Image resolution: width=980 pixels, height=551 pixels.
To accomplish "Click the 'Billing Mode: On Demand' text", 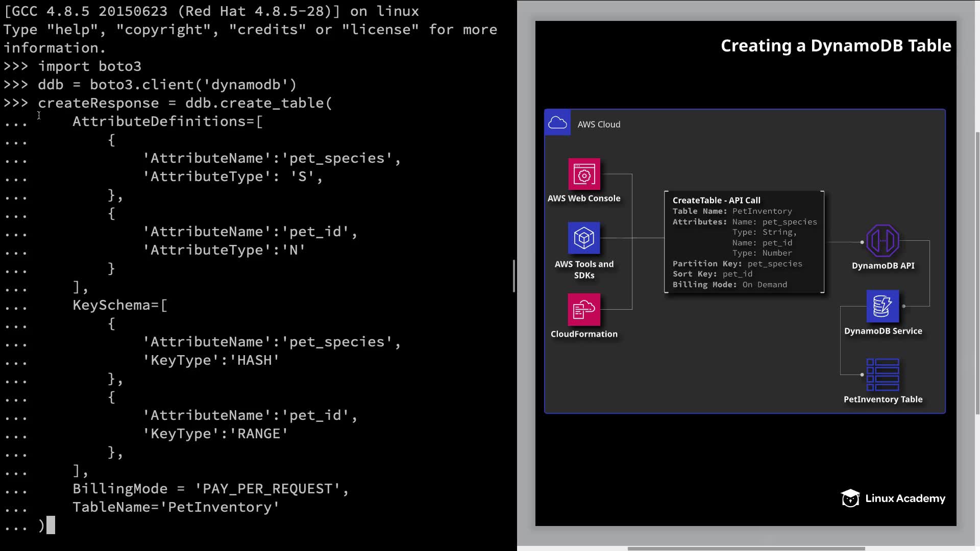I will 729,285.
